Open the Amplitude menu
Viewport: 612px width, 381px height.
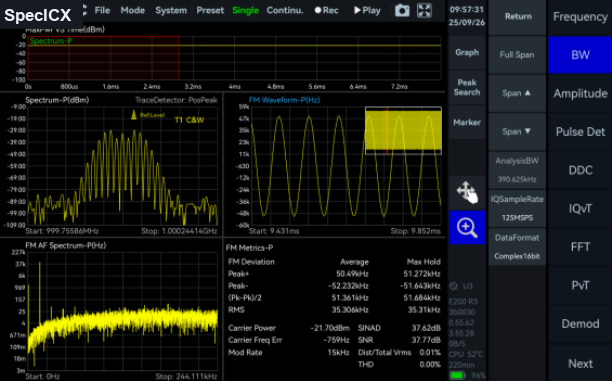click(x=580, y=93)
